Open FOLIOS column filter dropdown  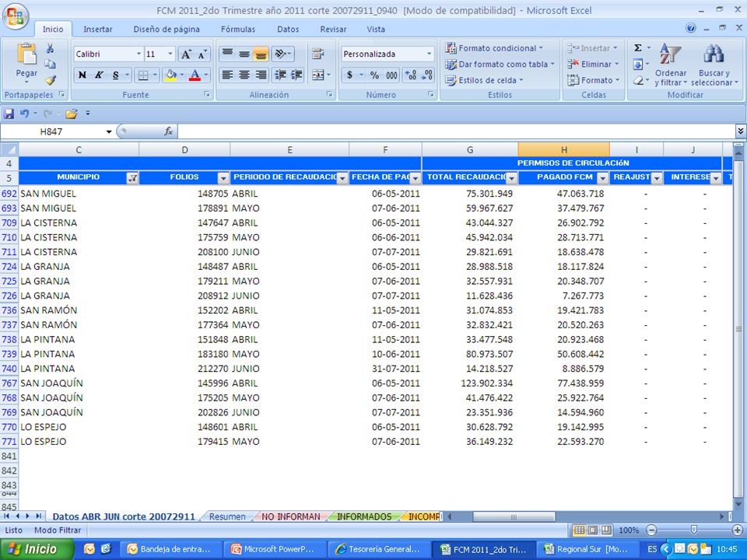click(223, 178)
